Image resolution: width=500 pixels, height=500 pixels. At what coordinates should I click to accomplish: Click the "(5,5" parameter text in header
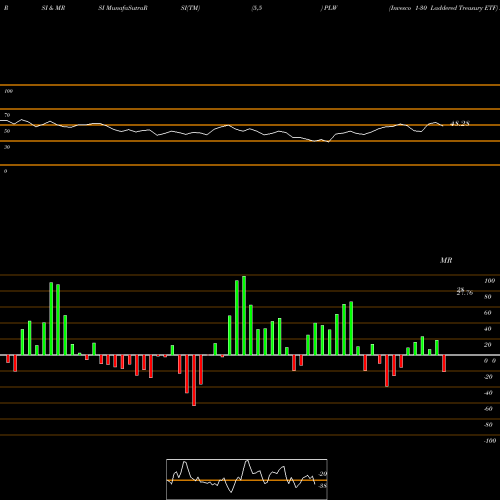click(257, 8)
